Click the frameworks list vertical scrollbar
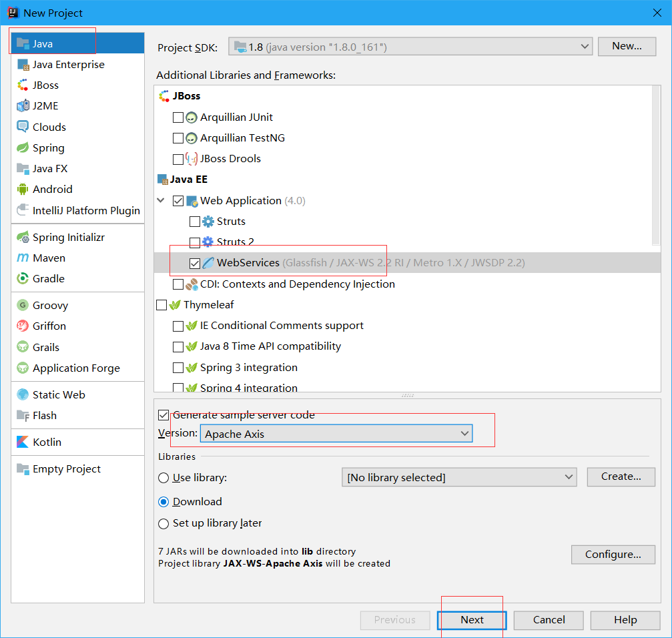Viewport: 672px width, 638px height. pyautogui.click(x=656, y=166)
